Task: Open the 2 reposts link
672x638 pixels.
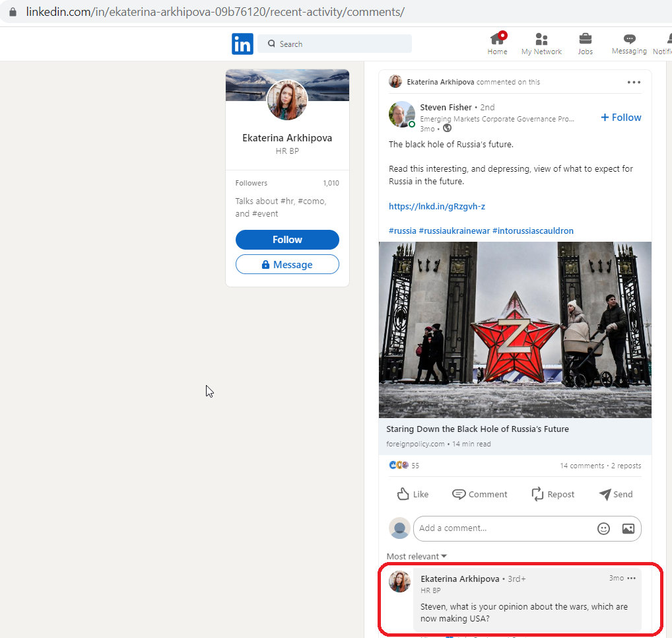Action: pyautogui.click(x=626, y=466)
